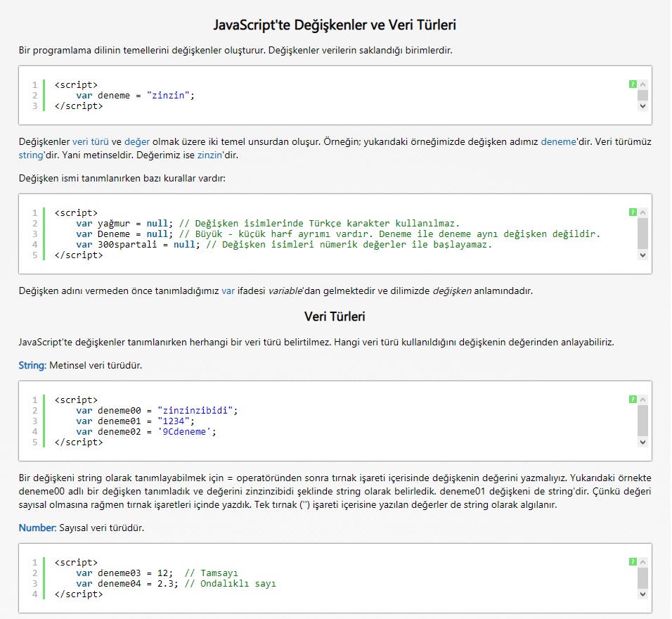Click the code line with 'var Deneme = null;'
Screen dimensions: 672x619
pos(338,234)
